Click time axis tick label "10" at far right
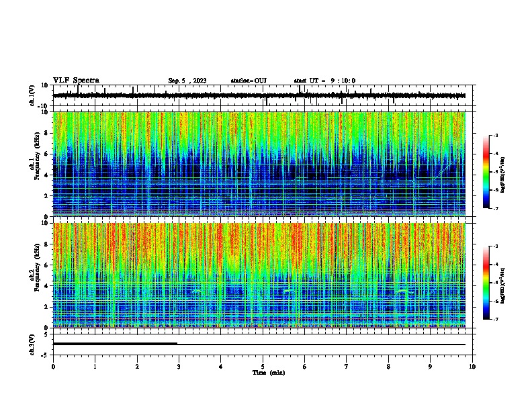 click(472, 367)
